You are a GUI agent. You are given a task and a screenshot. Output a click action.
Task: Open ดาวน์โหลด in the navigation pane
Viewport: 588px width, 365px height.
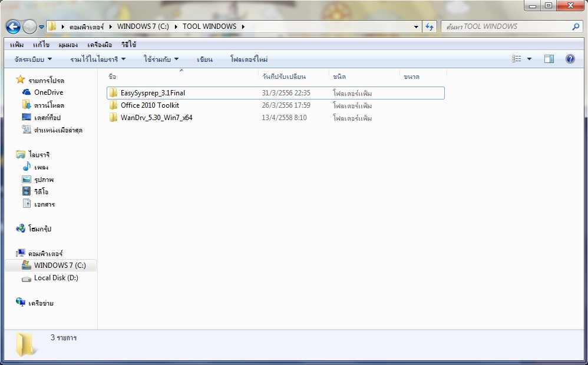click(x=49, y=105)
